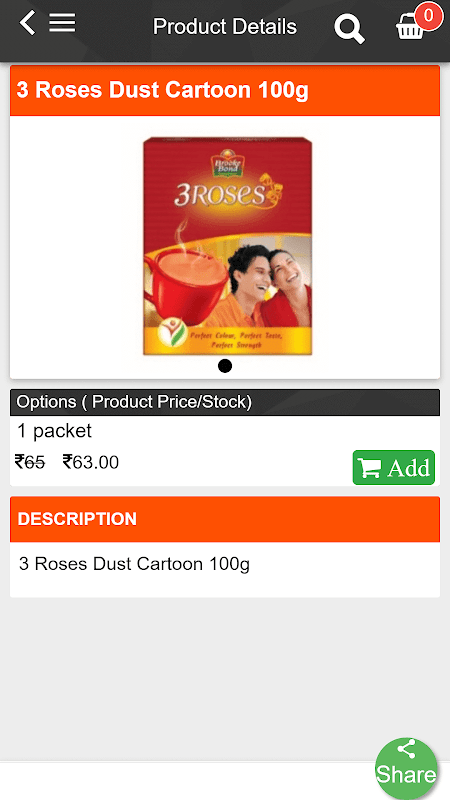
Task: Tap the cart count badge
Action: pos(429,15)
